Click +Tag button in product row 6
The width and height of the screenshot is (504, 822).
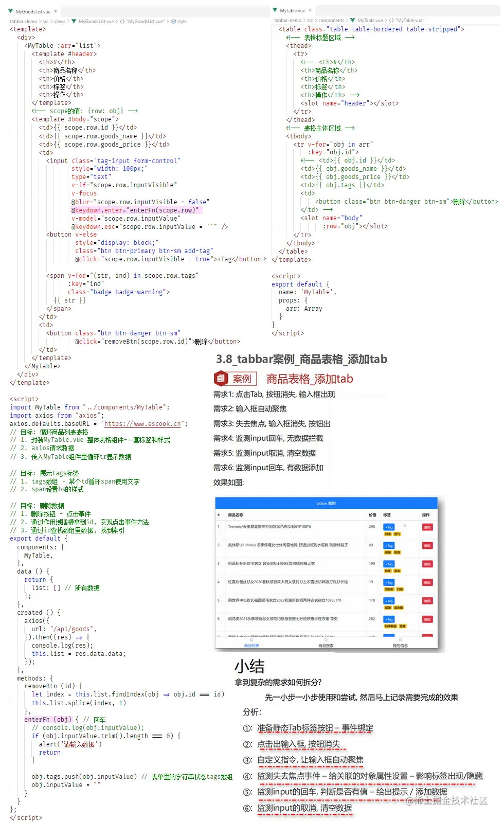(389, 619)
